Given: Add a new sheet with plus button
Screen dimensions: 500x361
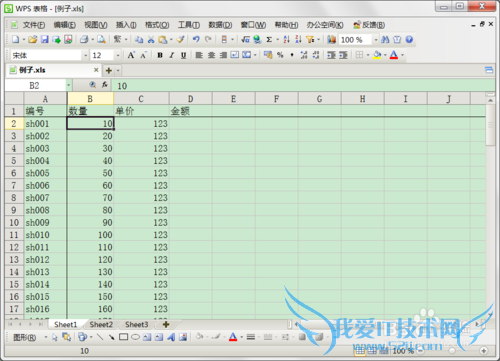Looking at the screenshot, I should (x=166, y=324).
